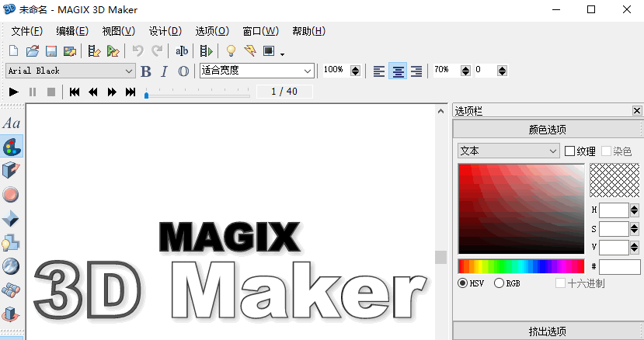Open the text editing 'ab' tool
The height and width of the screenshot is (340, 644).
(x=182, y=51)
